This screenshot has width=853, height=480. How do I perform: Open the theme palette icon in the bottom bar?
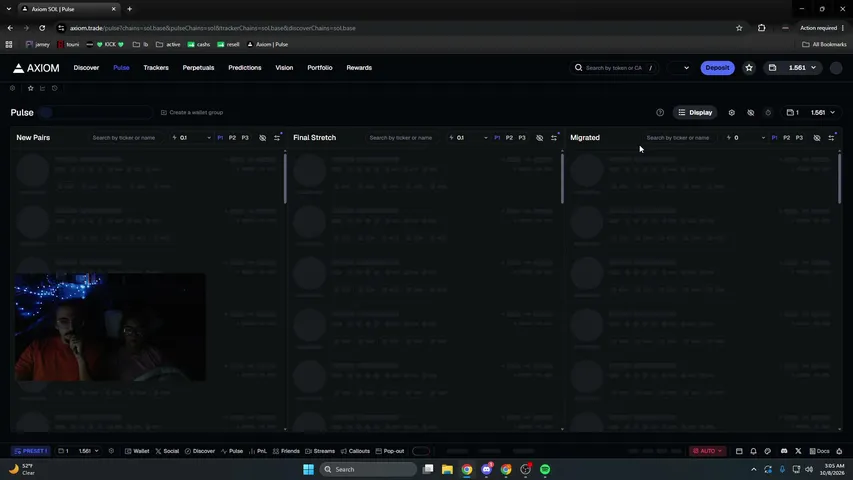click(768, 451)
